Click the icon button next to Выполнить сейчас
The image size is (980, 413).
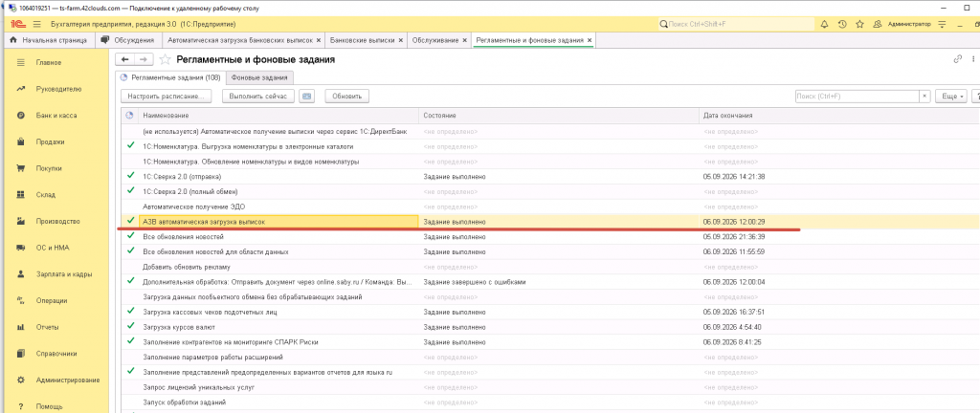pos(306,97)
